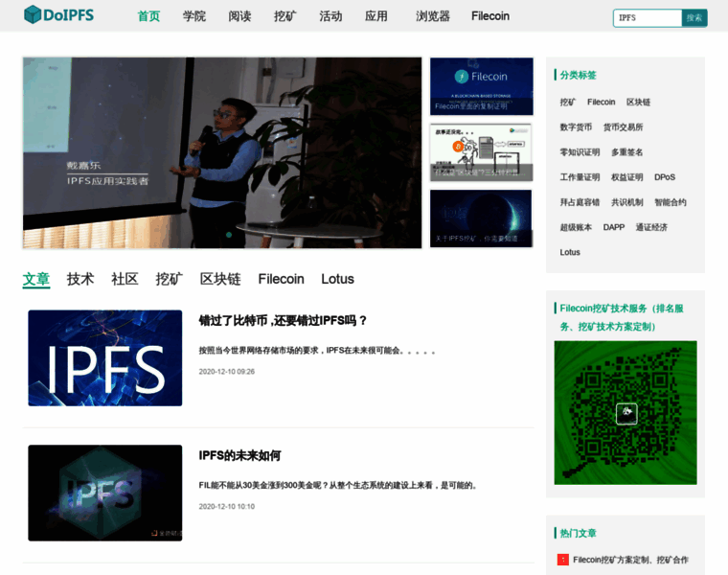Open article 错过了比特币,还要错过IPFS吗？
The width and height of the screenshot is (728, 575).
tap(283, 320)
